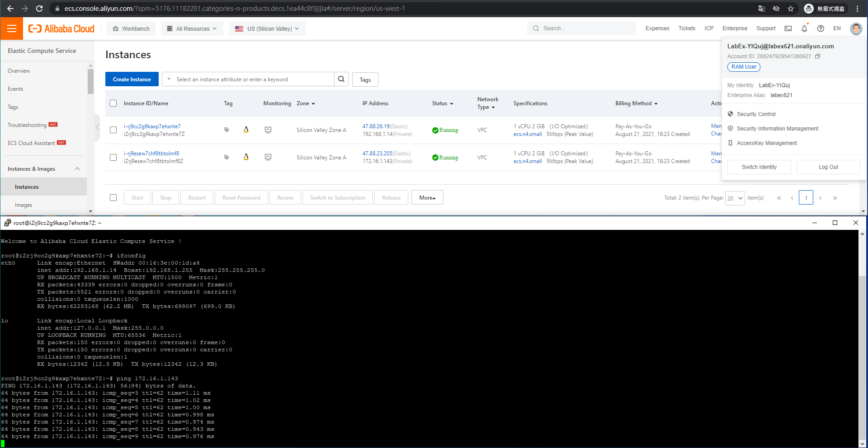Expand the All Resources dropdown
The width and height of the screenshot is (868, 448).
click(192, 28)
